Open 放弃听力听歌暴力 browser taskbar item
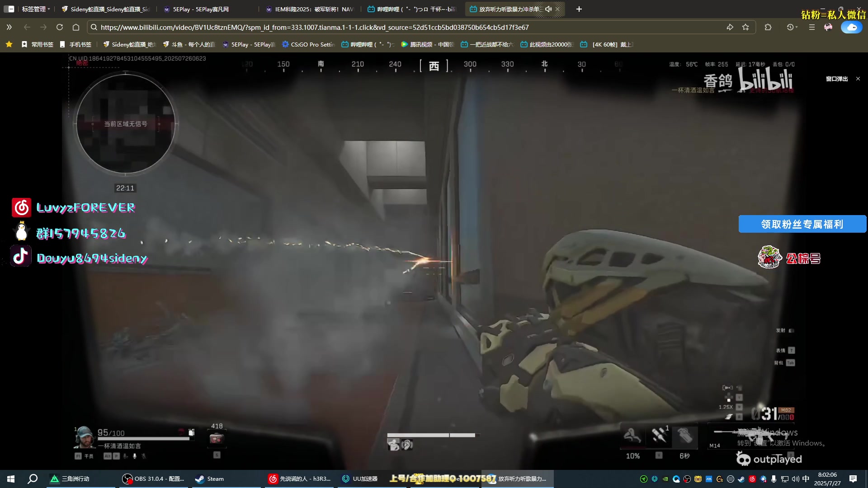 (x=518, y=479)
